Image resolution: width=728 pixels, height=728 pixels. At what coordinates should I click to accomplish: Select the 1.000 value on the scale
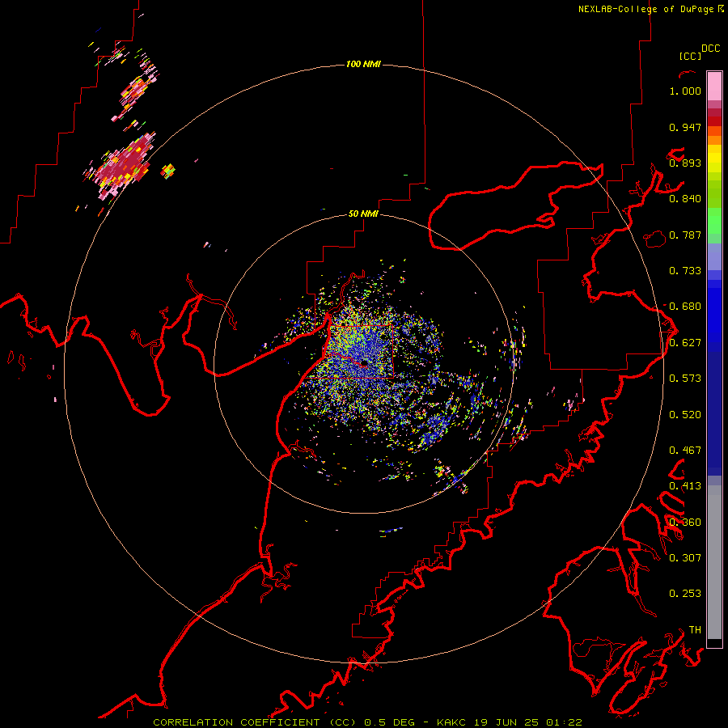(x=685, y=91)
